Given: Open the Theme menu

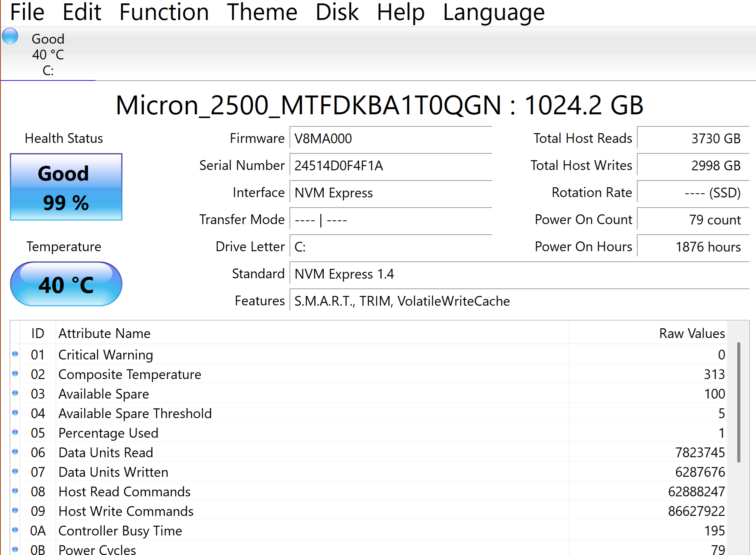Looking at the screenshot, I should coord(262,12).
